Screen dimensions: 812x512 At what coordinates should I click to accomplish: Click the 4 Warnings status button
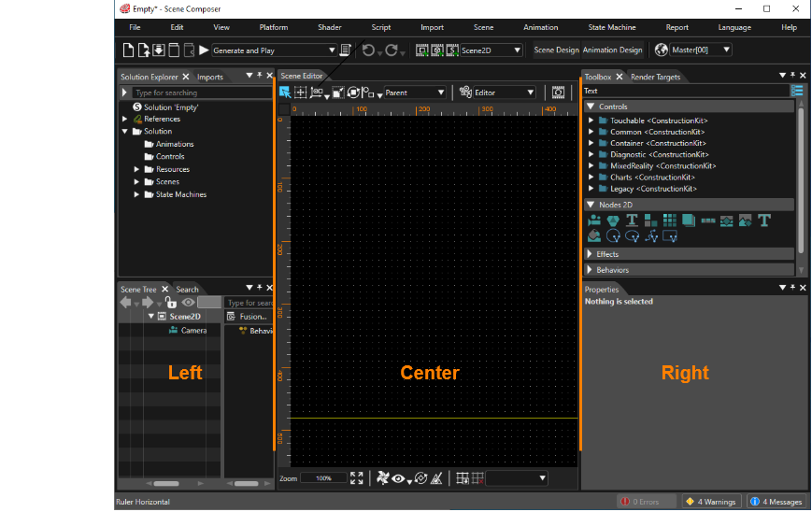[x=711, y=502]
